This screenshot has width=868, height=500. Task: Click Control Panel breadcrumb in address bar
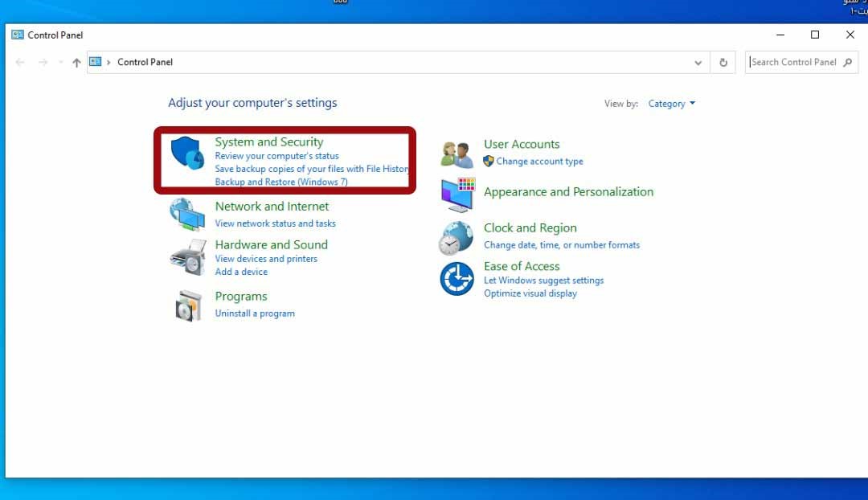[x=145, y=62]
